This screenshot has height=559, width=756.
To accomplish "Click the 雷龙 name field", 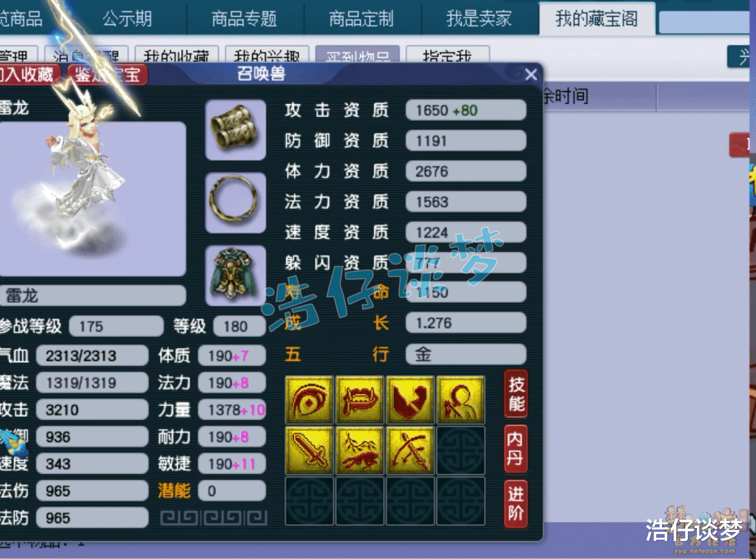I will pos(93,296).
